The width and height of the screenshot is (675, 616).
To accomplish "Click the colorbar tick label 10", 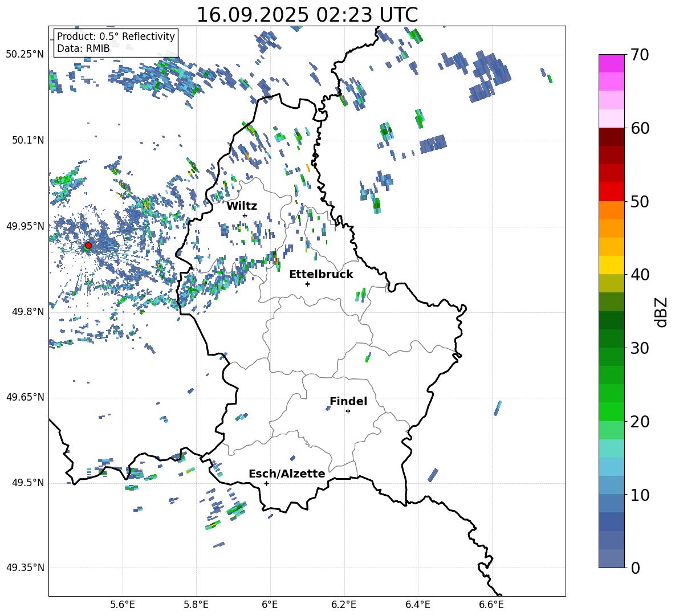I will (640, 495).
